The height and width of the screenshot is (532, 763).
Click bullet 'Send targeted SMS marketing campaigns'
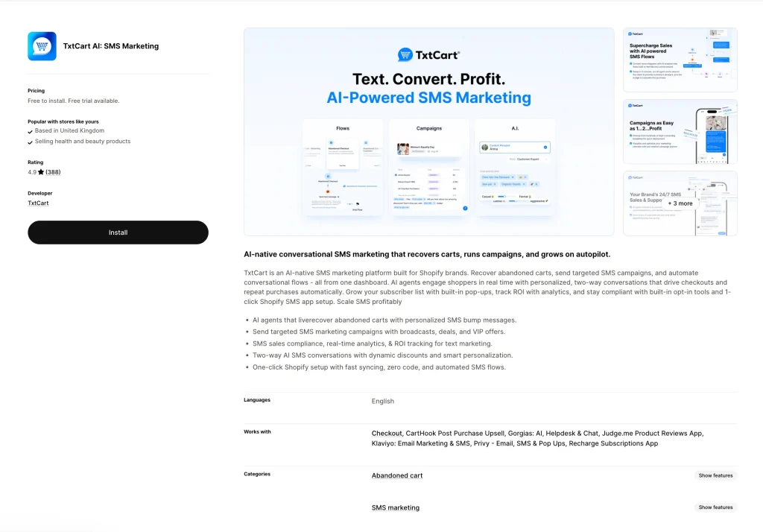coord(379,332)
